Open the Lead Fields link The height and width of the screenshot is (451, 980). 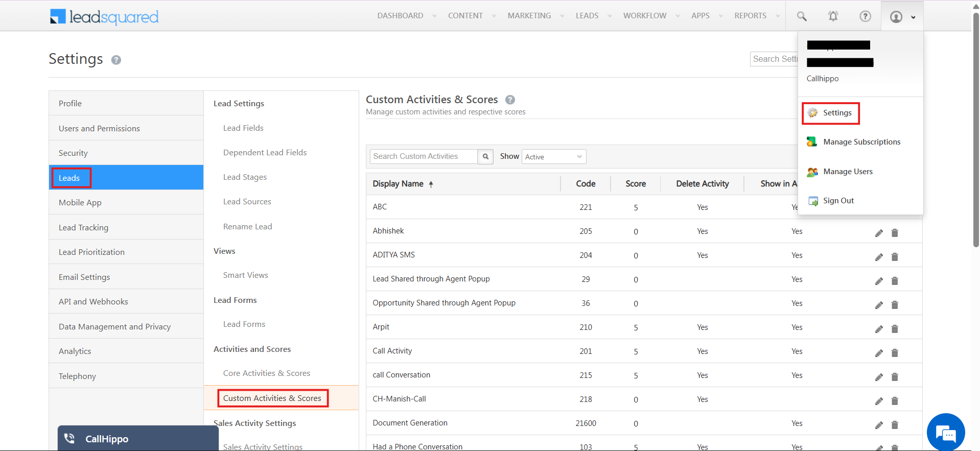(x=243, y=128)
